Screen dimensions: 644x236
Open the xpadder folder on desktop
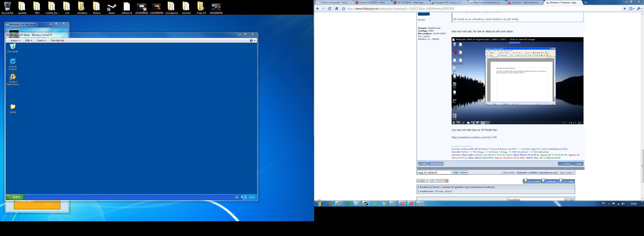pos(22,8)
